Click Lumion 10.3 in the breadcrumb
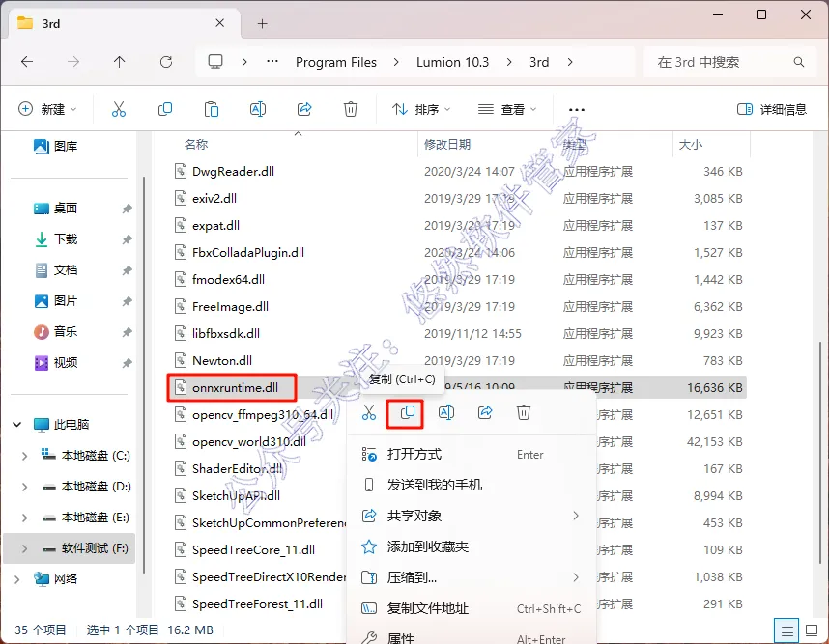 point(452,62)
